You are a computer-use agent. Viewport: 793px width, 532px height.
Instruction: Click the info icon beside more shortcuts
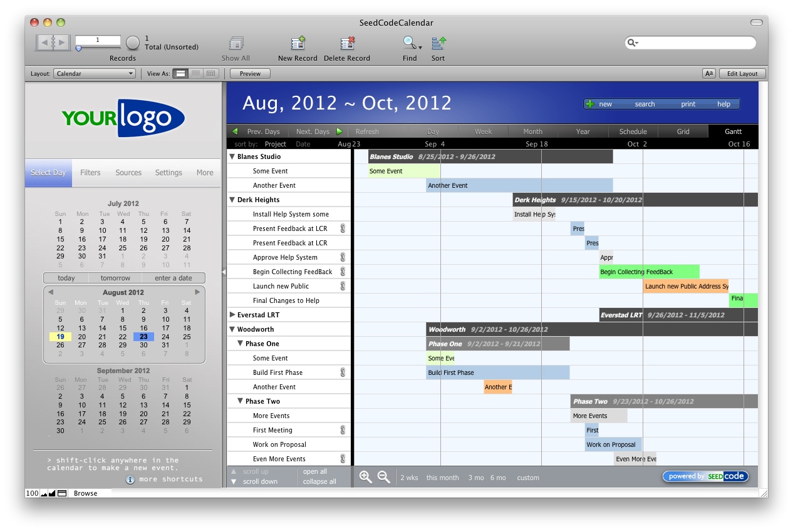(x=130, y=479)
